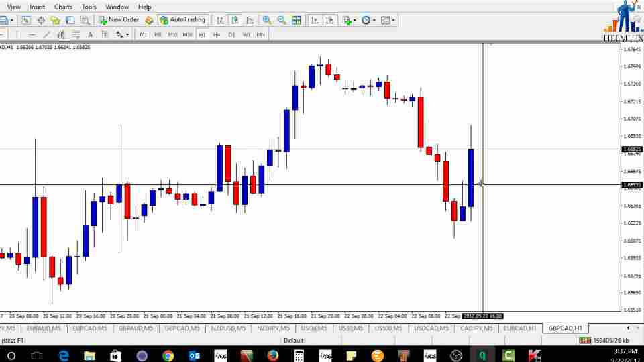This screenshot has height=362, width=644.
Task: Select the Arrows drawing tool
Action: pos(119,34)
